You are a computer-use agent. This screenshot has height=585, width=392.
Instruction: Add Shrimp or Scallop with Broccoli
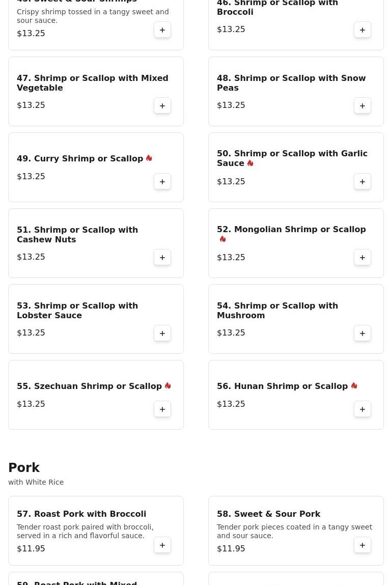pyautogui.click(x=362, y=30)
